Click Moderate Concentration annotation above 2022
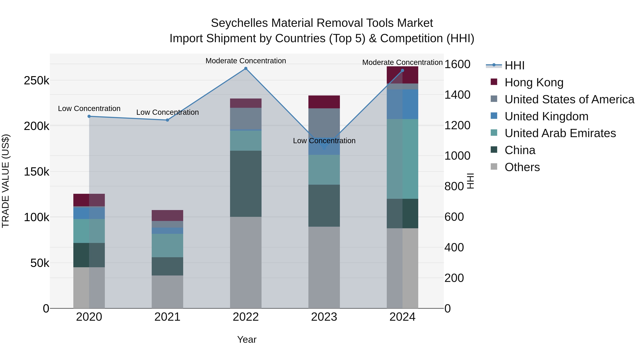Image resolution: width=644 pixels, height=362 pixels. (246, 61)
